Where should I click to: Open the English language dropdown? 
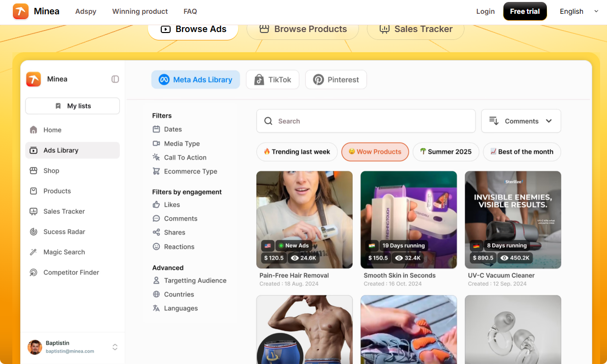(x=578, y=11)
